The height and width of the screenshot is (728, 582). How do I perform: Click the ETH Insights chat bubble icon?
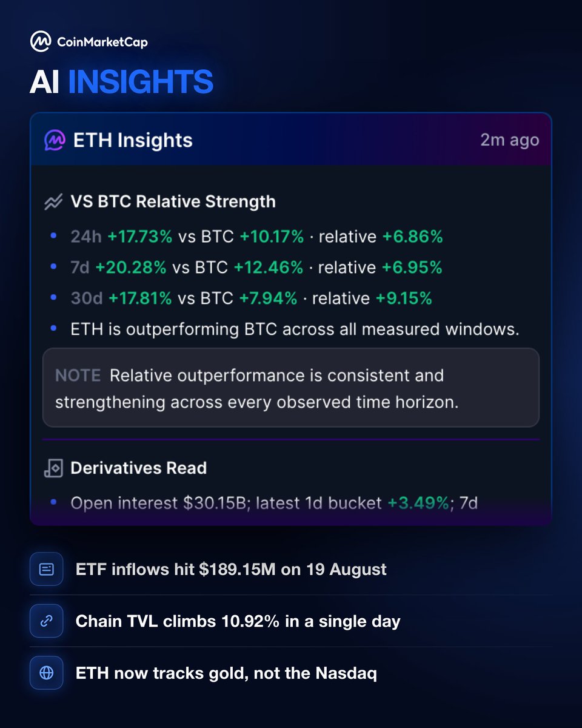tap(55, 140)
